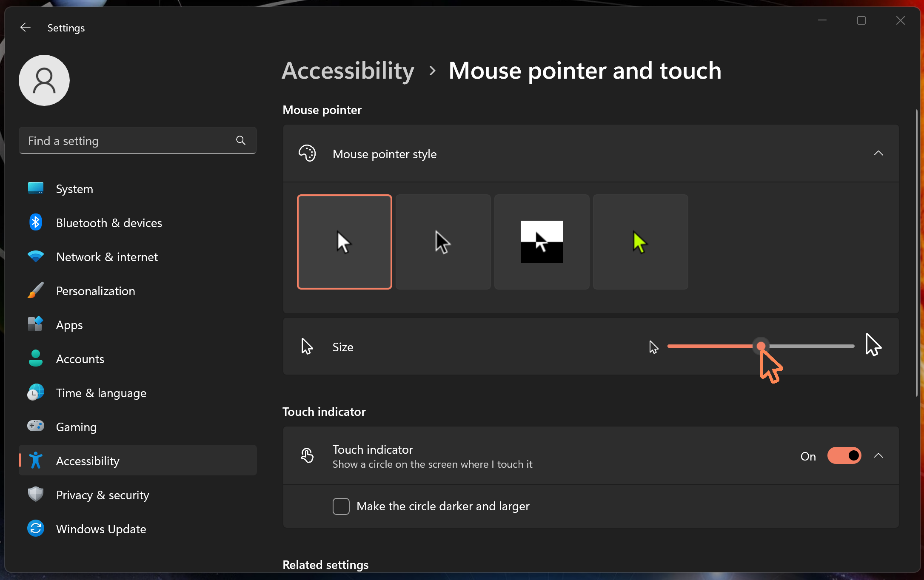Navigate to the Accessibility section
This screenshot has height=580, width=924.
[x=88, y=461]
